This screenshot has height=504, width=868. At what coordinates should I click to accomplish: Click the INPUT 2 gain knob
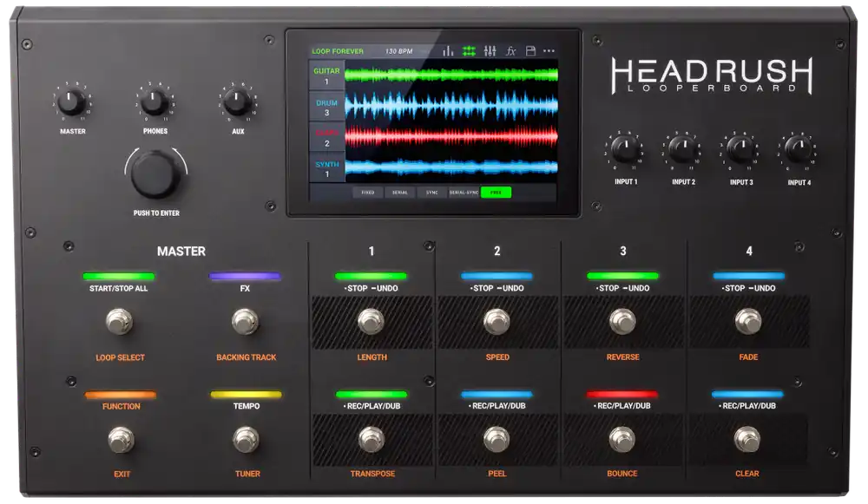[x=682, y=149]
